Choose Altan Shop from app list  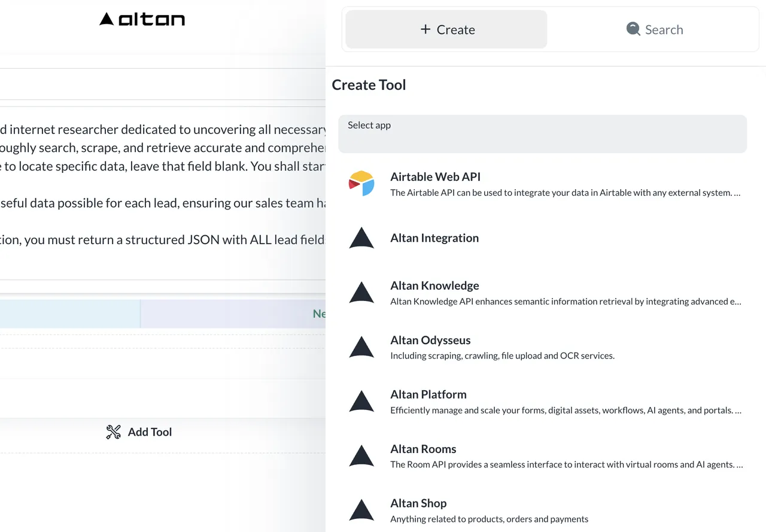pos(543,510)
